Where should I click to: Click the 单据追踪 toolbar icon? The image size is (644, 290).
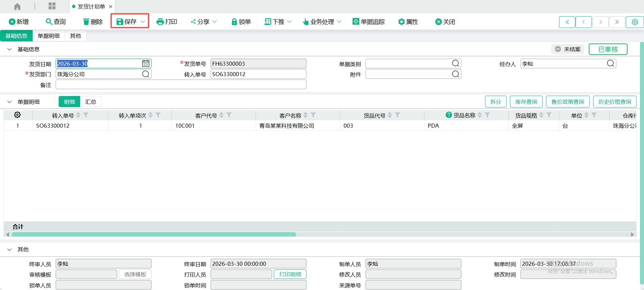(x=356, y=22)
